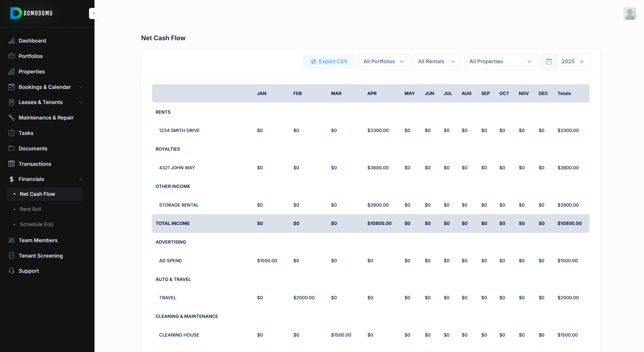Image resolution: width=644 pixels, height=352 pixels.
Task: Click the Dashboard bar chart icon
Action: (x=11, y=41)
